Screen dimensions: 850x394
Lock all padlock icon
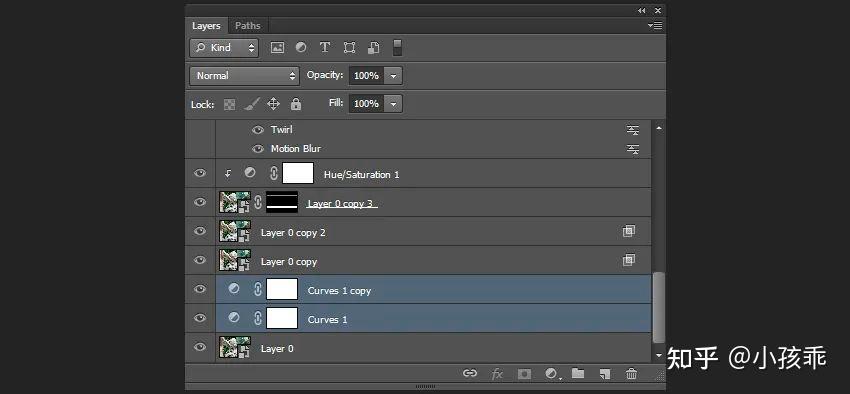(296, 104)
